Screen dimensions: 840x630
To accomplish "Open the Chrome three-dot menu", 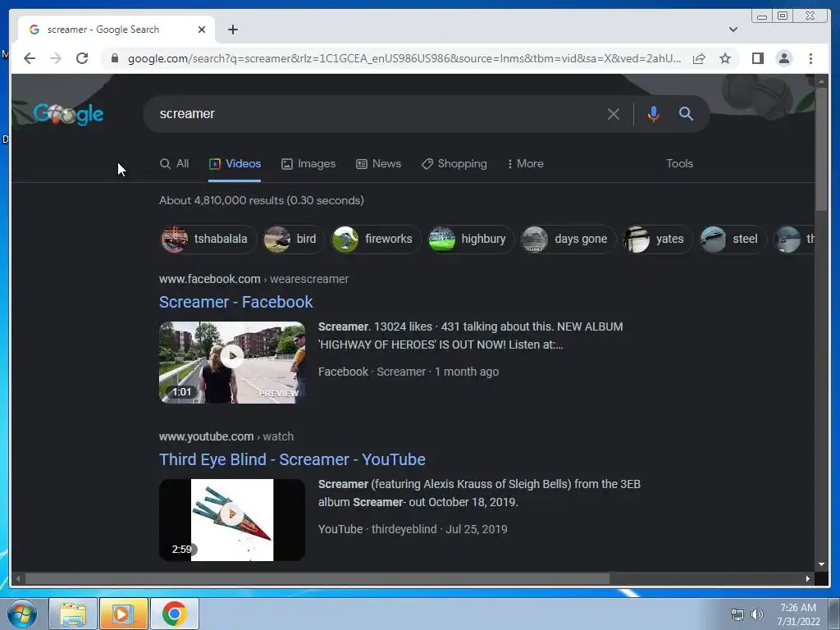I will 810,58.
